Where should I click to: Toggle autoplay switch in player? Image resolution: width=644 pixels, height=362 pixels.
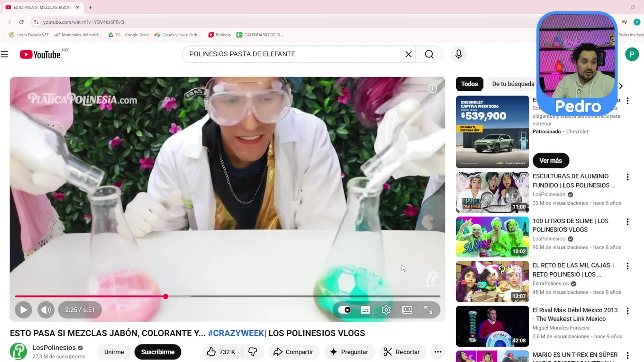click(345, 310)
